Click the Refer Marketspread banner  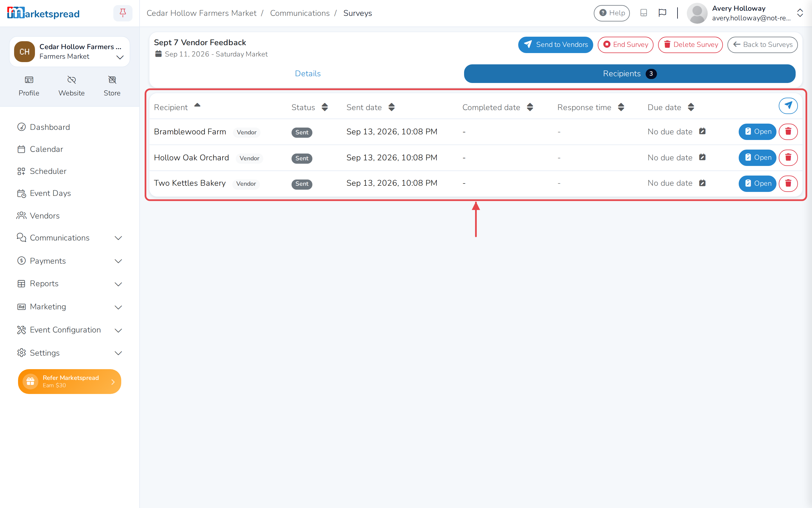point(69,381)
